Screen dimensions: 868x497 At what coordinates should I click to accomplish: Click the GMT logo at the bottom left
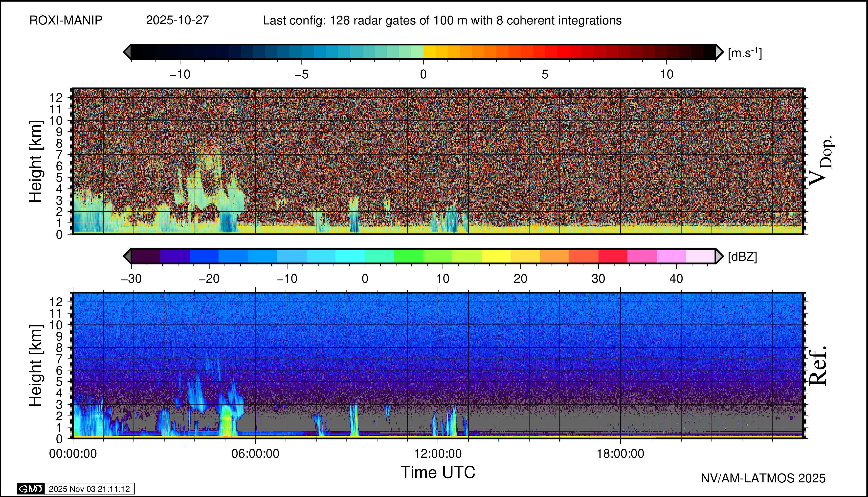31,489
